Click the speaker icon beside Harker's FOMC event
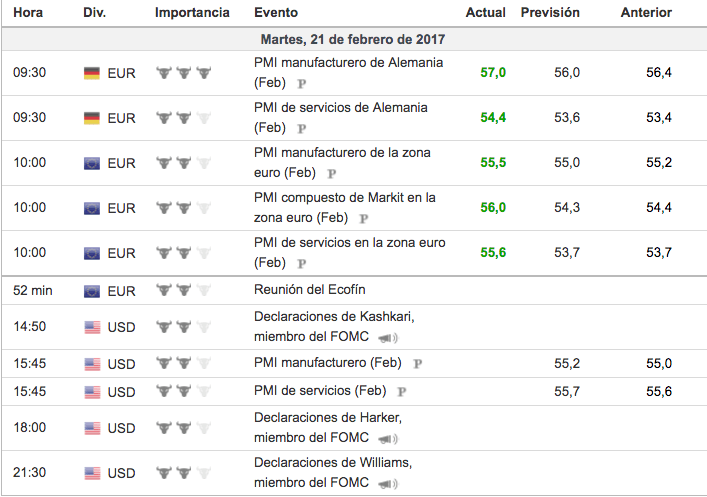The image size is (707, 497). (386, 438)
